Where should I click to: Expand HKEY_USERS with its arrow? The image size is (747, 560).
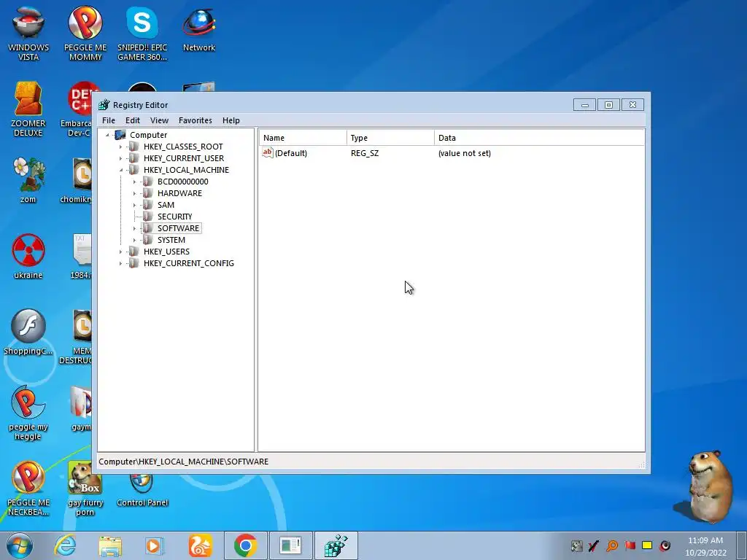tap(120, 252)
